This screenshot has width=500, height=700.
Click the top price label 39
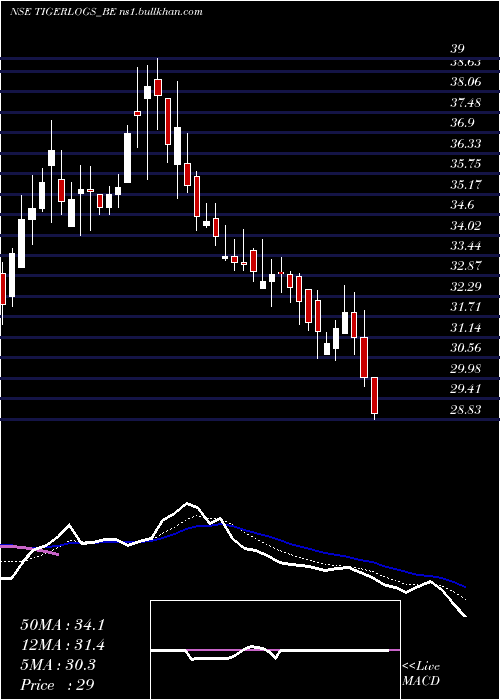pyautogui.click(x=457, y=49)
